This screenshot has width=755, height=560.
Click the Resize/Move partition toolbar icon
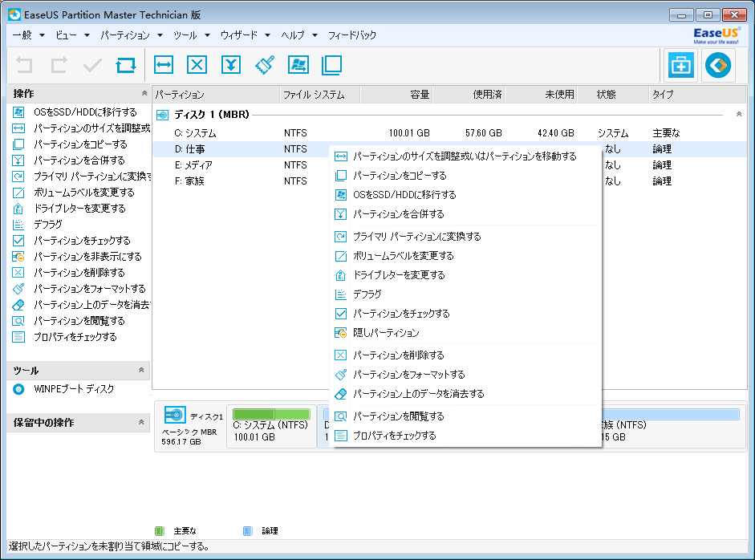click(164, 65)
